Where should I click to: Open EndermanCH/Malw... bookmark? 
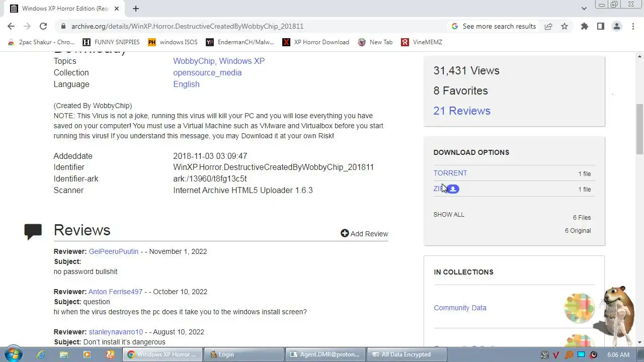pyautogui.click(x=240, y=42)
